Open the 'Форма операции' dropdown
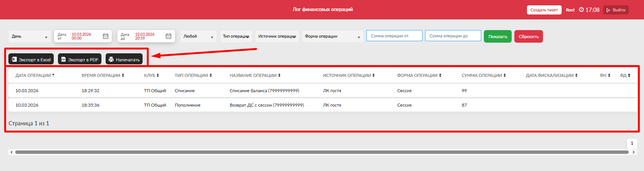Viewport: 644px width, 171px height. pos(332,37)
